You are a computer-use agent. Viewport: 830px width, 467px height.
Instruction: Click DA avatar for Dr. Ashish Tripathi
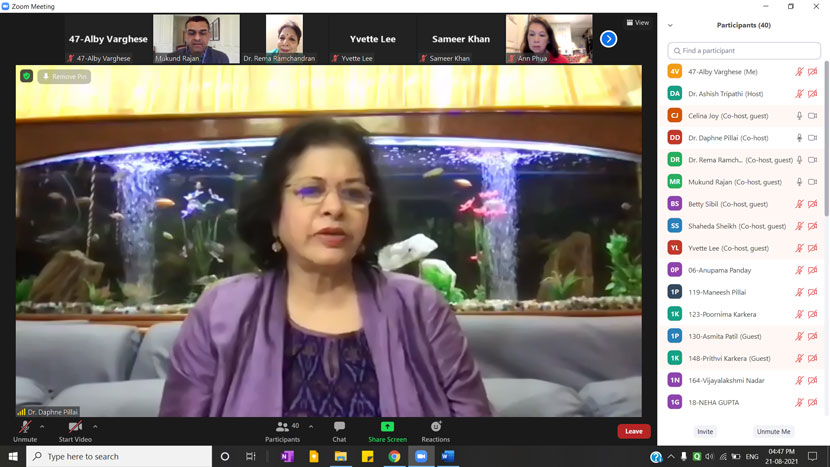coord(674,94)
